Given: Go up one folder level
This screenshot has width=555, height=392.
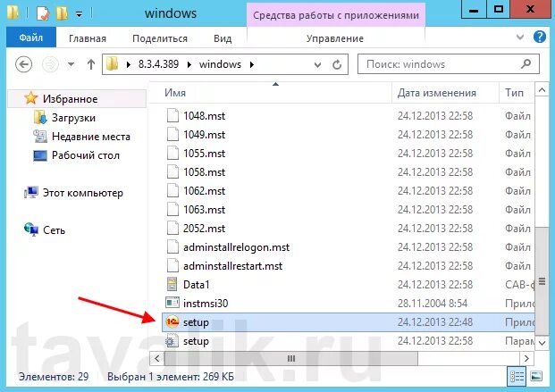Looking at the screenshot, I should coord(91,64).
